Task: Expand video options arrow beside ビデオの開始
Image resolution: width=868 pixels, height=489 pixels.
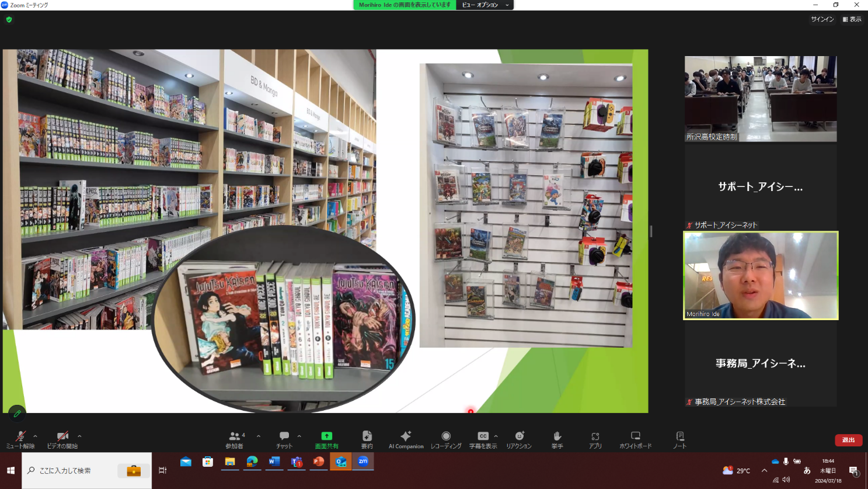Action: point(79,436)
